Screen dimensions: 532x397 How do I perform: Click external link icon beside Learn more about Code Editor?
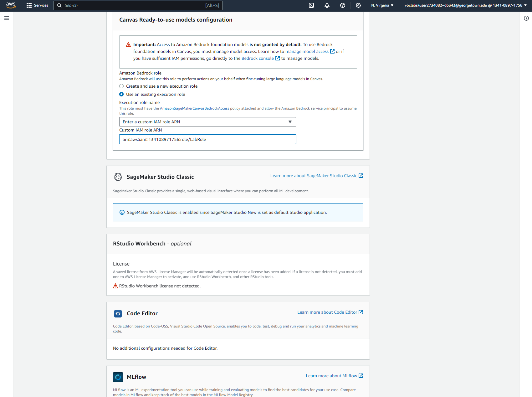(361, 312)
